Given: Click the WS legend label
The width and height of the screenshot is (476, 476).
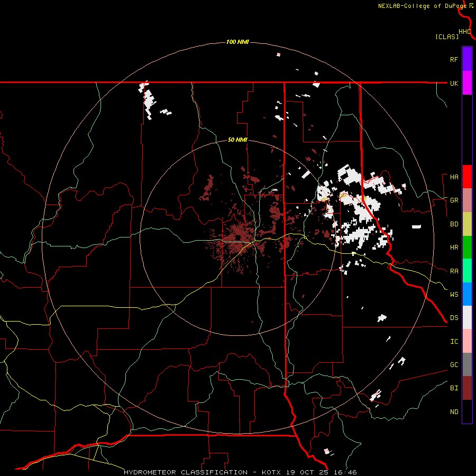Looking at the screenshot, I should 454,295.
